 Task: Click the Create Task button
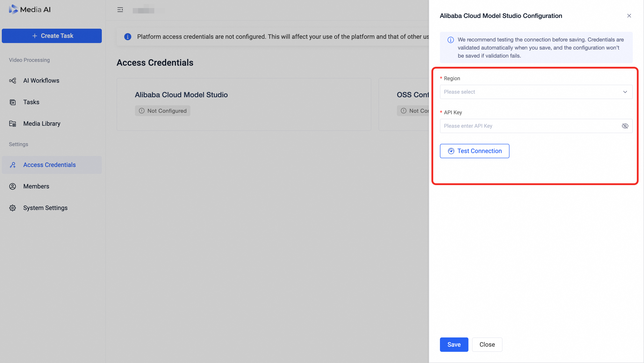click(52, 36)
